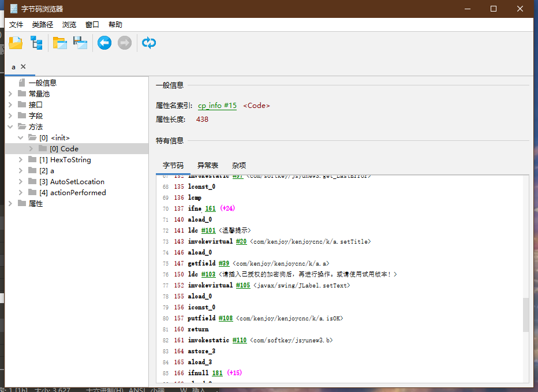Open the 窗口 menu
The image size is (538, 392).
point(92,25)
